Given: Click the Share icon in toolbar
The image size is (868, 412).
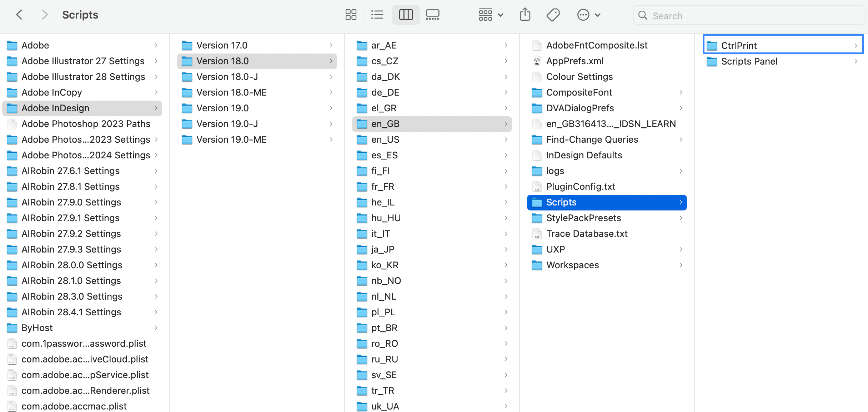Looking at the screenshot, I should tap(525, 15).
